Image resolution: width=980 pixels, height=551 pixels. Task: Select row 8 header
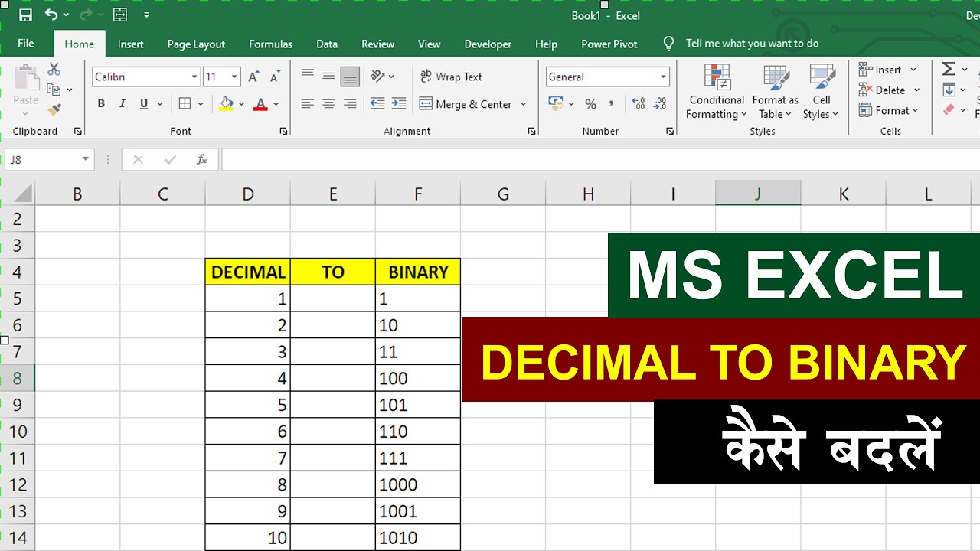point(17,378)
